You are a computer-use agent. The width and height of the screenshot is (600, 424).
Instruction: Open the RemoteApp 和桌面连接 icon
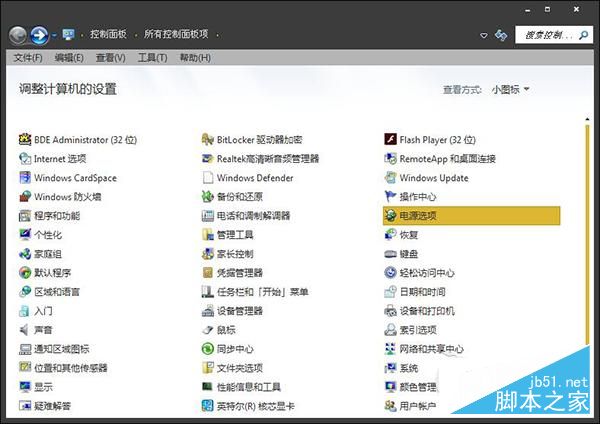click(390, 158)
